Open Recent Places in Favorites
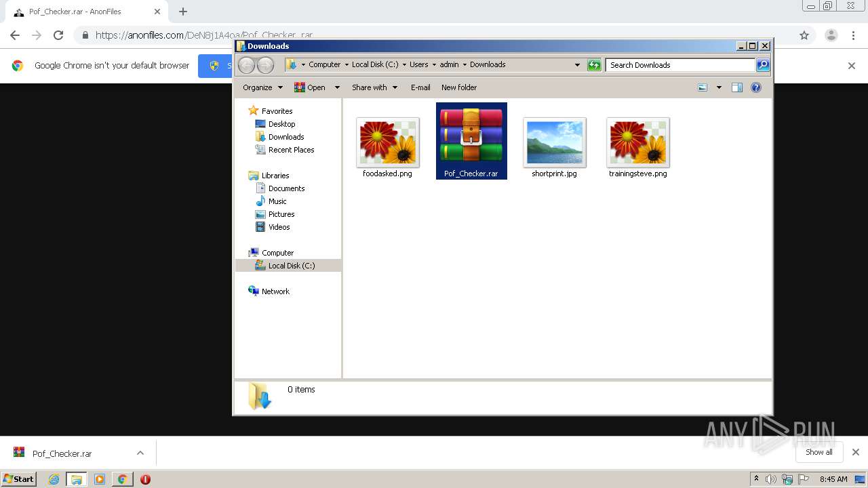Image resolution: width=868 pixels, height=488 pixels. pos(284,150)
